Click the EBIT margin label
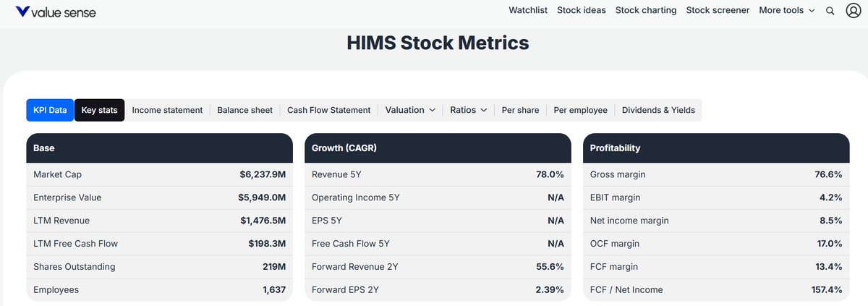The width and height of the screenshot is (868, 306). coord(616,197)
